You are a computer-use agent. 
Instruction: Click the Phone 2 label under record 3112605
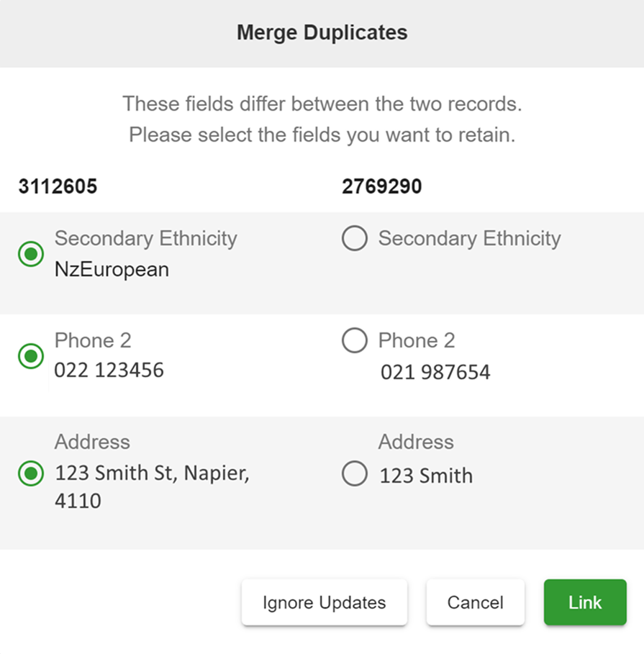pyautogui.click(x=93, y=340)
